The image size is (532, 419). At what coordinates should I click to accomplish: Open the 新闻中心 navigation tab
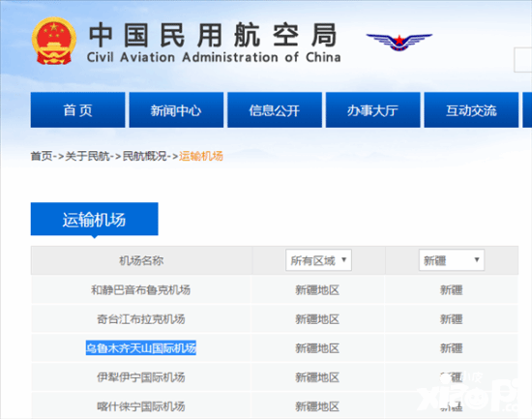tap(176, 110)
